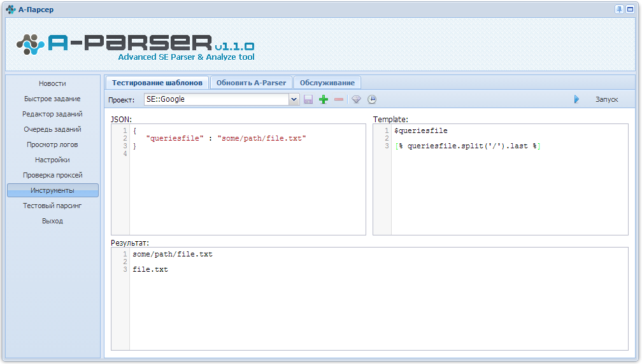Click the blue play arrow icon
This screenshot has height=364, width=642.
coord(576,99)
